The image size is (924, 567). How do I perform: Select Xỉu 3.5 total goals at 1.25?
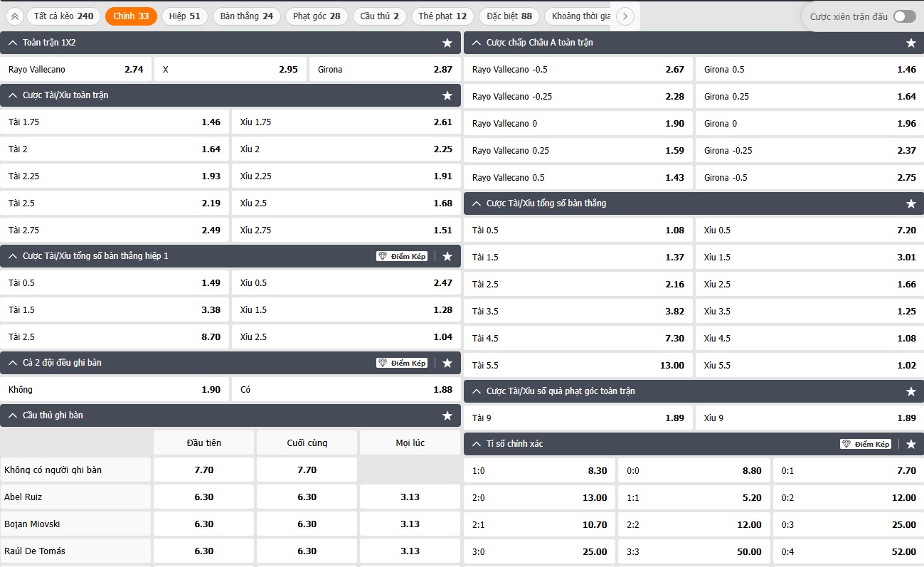coord(809,312)
